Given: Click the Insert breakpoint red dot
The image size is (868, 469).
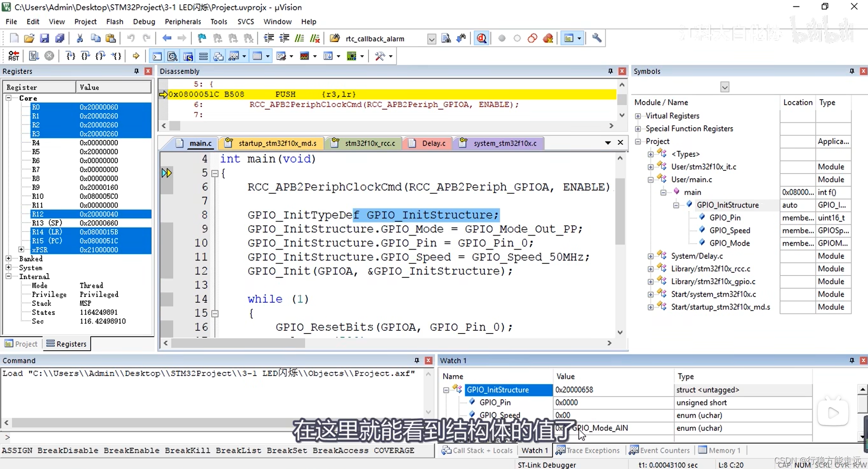Looking at the screenshot, I should [x=502, y=39].
